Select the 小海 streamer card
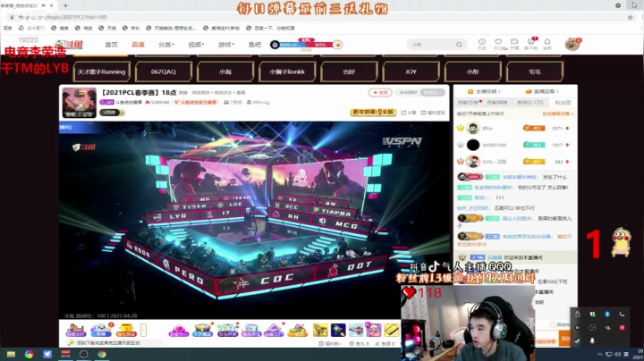644x361 pixels. tap(225, 71)
